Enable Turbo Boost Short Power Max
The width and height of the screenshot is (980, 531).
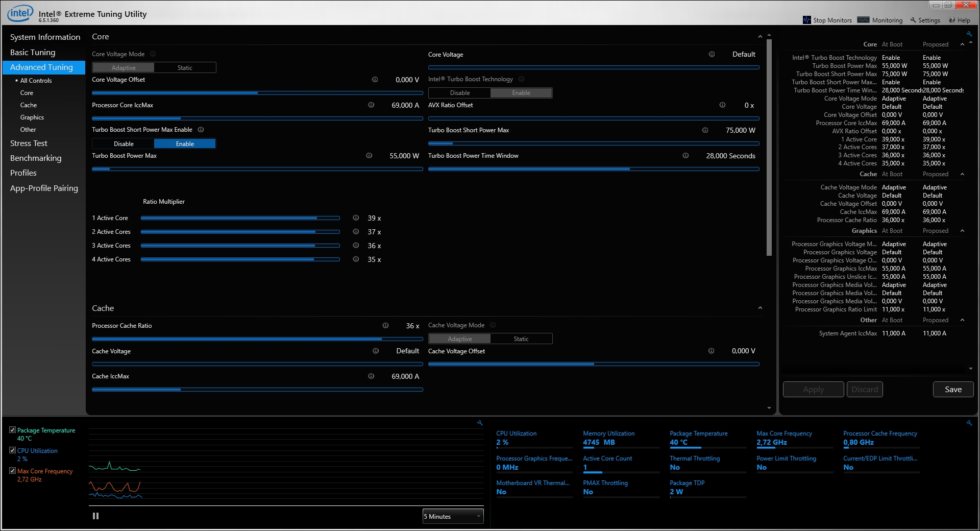(x=185, y=144)
